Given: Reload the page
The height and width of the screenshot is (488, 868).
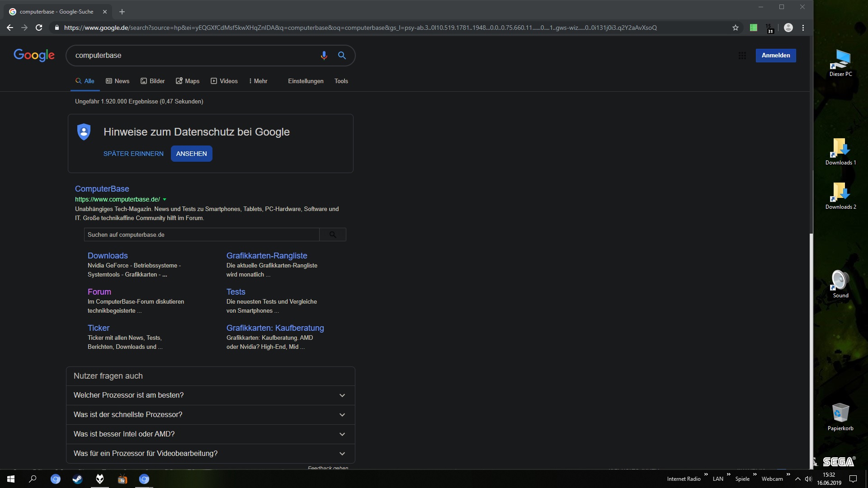Looking at the screenshot, I should (39, 28).
